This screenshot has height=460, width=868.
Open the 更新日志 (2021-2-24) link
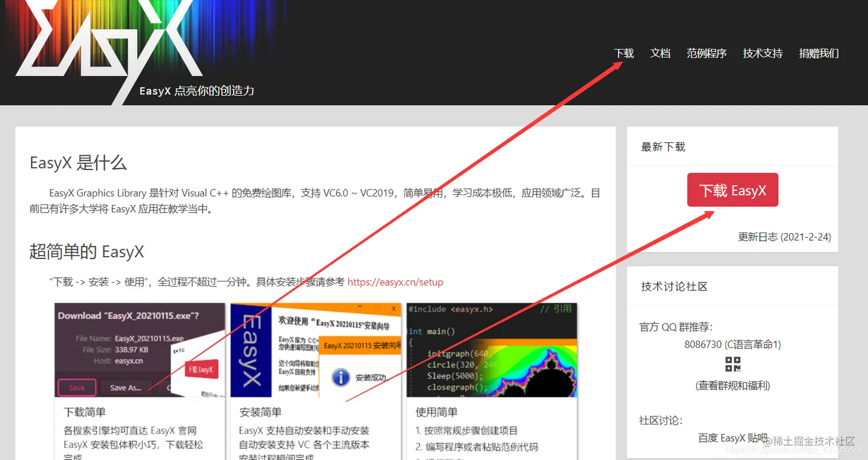[784, 237]
